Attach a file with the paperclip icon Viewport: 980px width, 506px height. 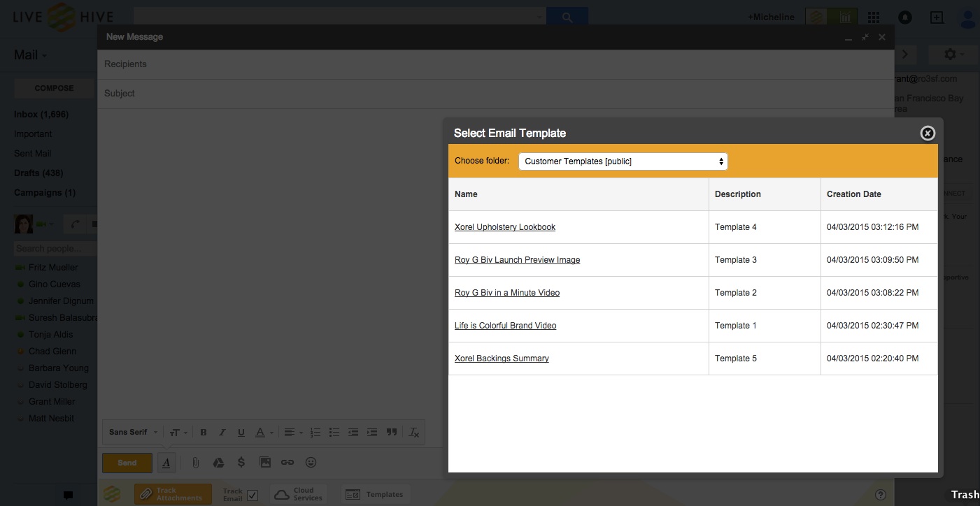click(x=195, y=462)
